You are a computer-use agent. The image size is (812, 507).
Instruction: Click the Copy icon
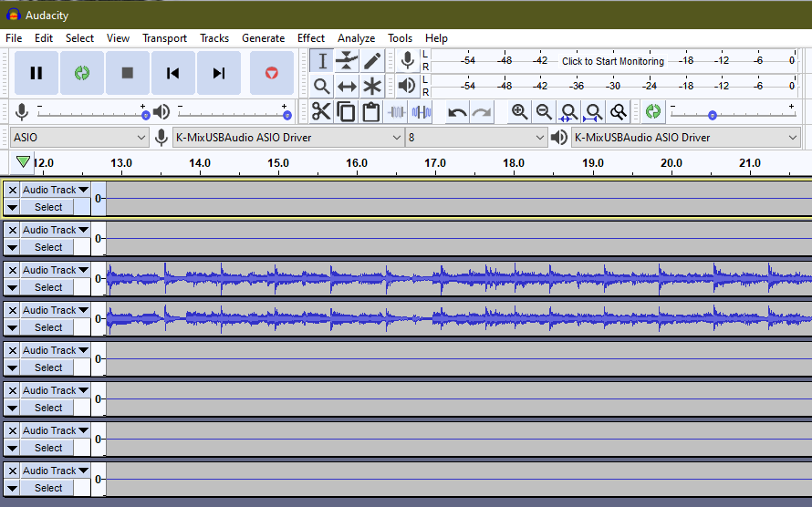[x=346, y=112]
